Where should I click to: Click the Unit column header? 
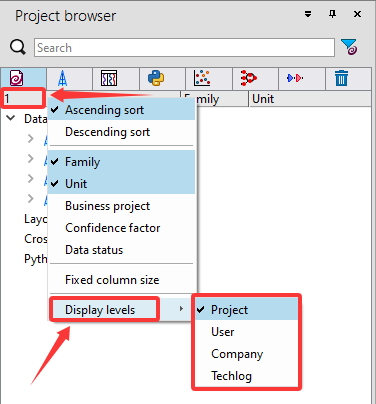point(310,99)
